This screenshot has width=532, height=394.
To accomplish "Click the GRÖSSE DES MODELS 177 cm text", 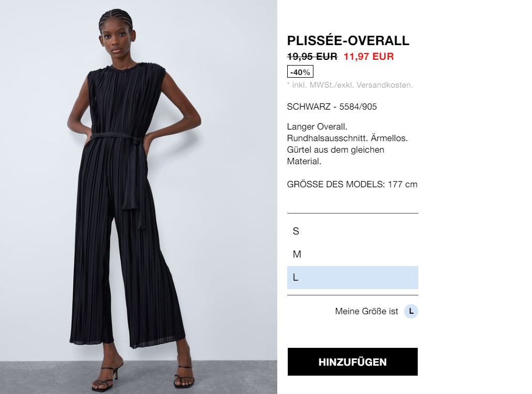I will (x=352, y=185).
